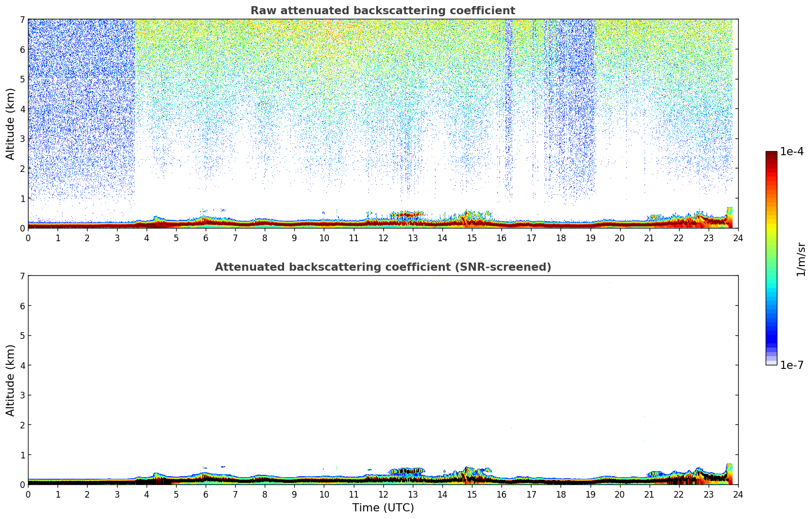Click the '18' tick on bottom time axis
812x519 pixels.
[561, 494]
